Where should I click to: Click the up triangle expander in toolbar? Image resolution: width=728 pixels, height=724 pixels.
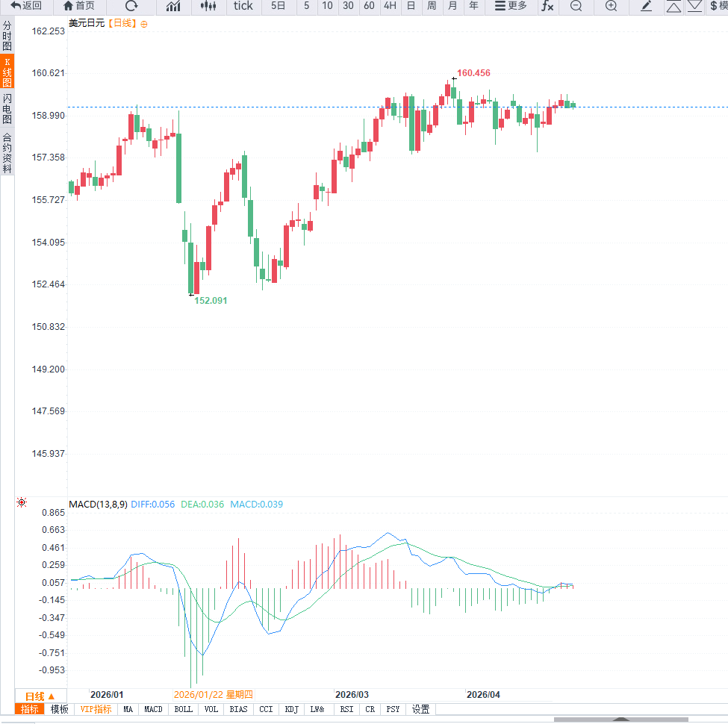[x=673, y=6]
